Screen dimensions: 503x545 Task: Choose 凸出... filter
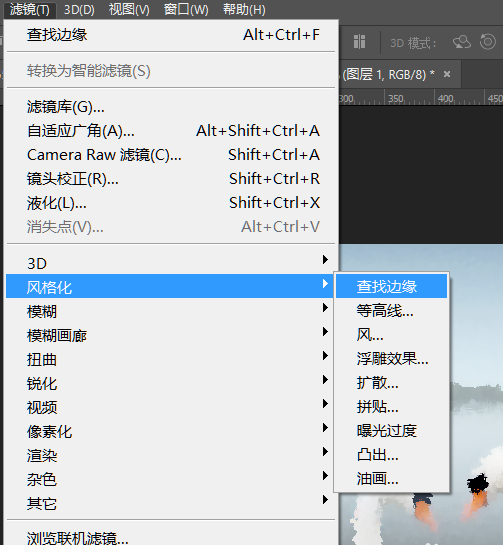coord(391,454)
